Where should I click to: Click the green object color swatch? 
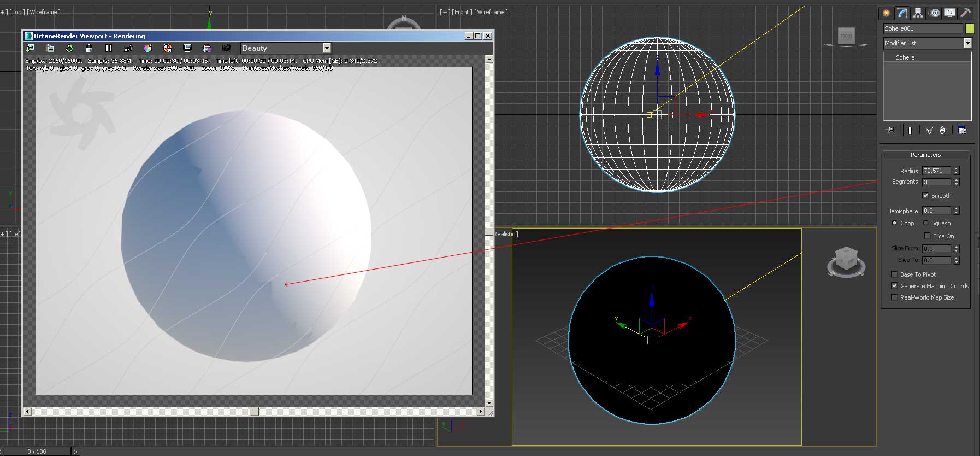click(970, 28)
